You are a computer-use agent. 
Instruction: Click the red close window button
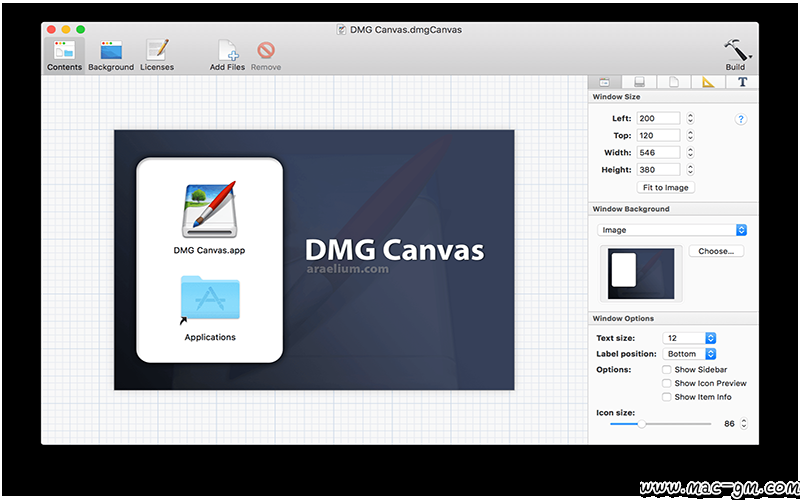[x=51, y=30]
